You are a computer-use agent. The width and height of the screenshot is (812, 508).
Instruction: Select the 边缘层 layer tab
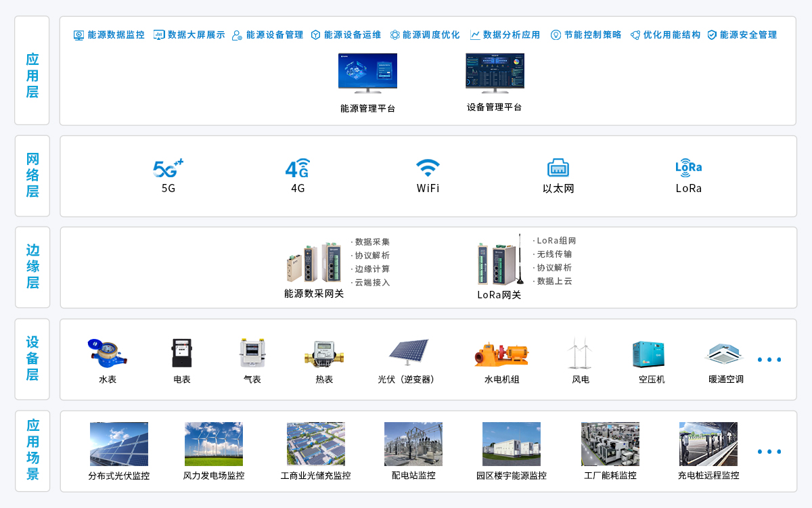(32, 267)
